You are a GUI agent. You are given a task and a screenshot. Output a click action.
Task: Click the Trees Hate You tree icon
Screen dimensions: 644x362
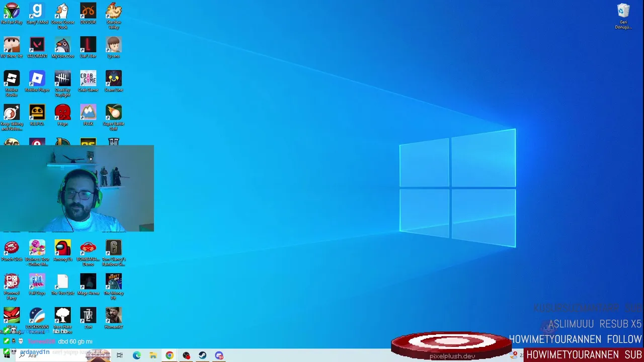coord(62,321)
